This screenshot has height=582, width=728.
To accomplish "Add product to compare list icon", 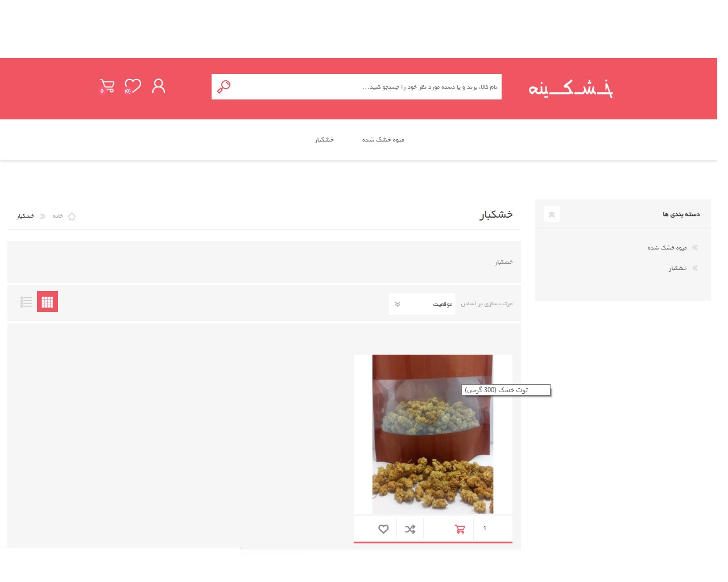I will (410, 529).
